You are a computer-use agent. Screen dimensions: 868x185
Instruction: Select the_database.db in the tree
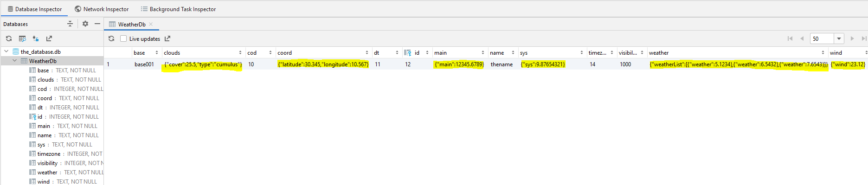[x=41, y=51]
